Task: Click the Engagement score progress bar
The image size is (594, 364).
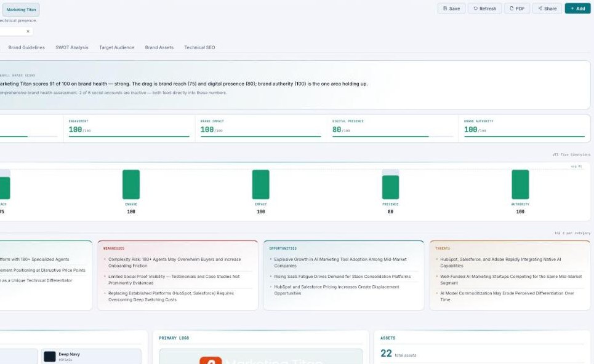Action: pyautogui.click(x=129, y=136)
